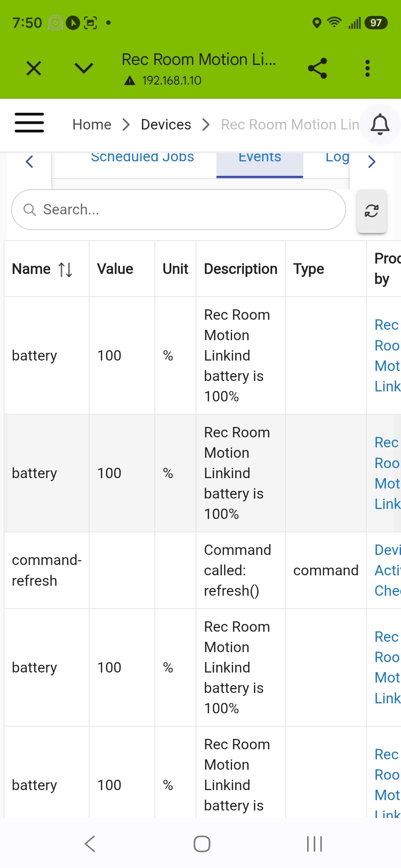Open the hamburger navigation menu
The width and height of the screenshot is (401, 868).
(x=29, y=123)
